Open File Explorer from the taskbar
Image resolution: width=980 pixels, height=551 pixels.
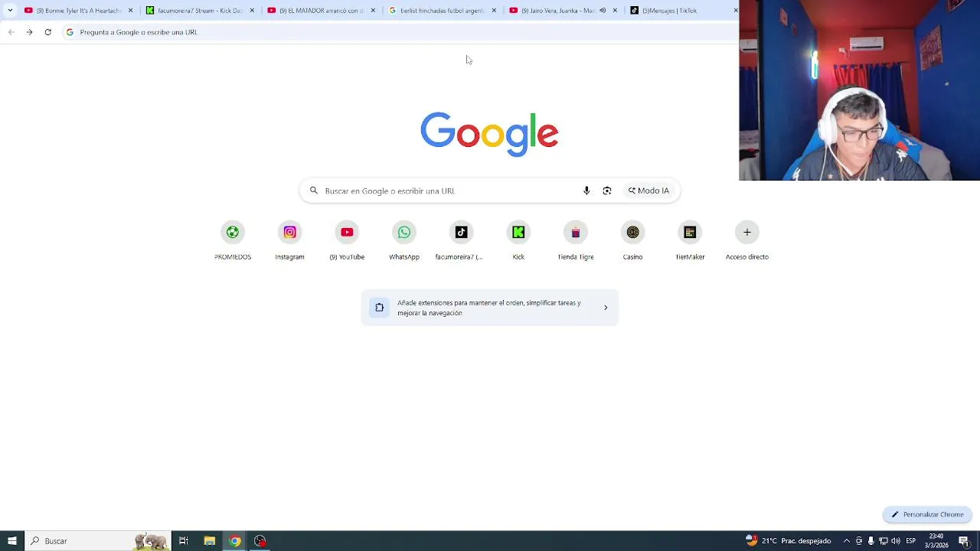209,541
